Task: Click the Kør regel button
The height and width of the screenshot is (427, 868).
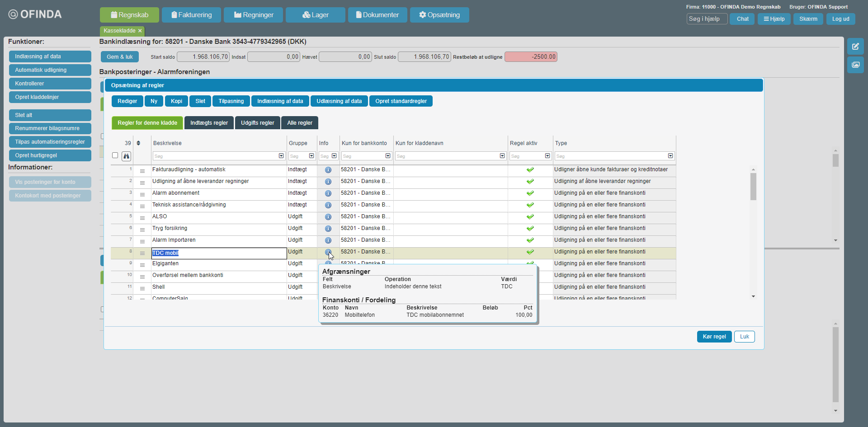Action: 714,337
